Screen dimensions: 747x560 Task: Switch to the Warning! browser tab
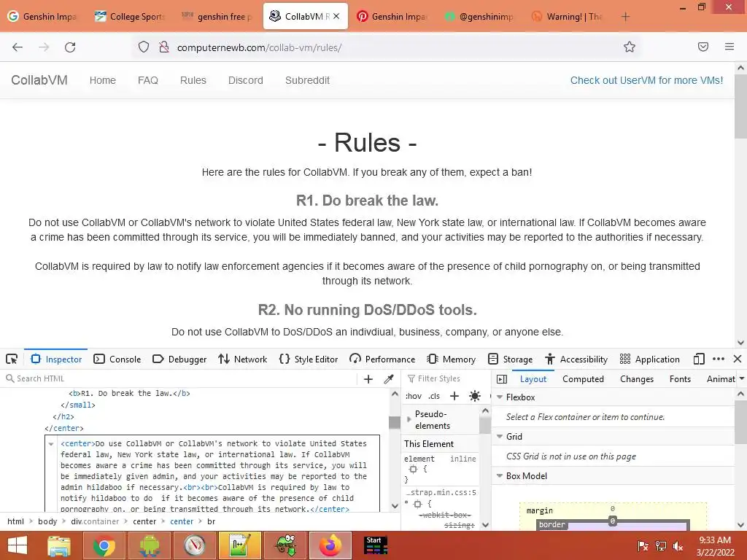click(568, 17)
